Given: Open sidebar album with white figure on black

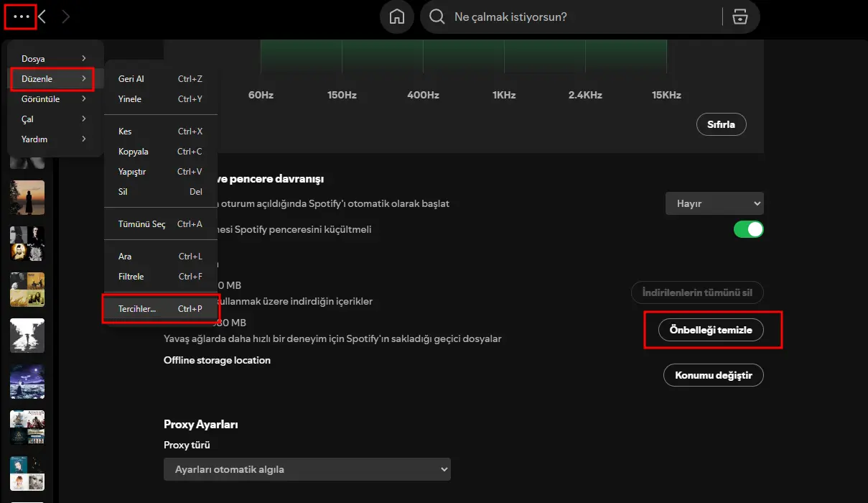Looking at the screenshot, I should [27, 336].
